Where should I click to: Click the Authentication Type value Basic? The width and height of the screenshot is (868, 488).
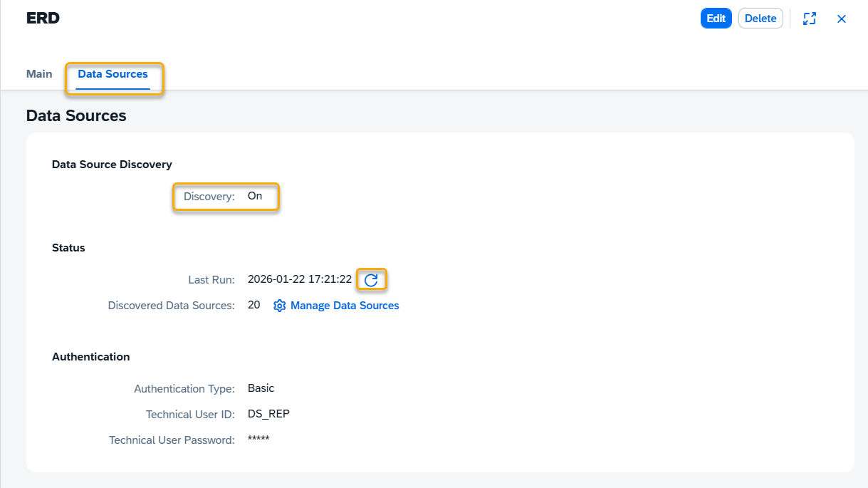coord(261,388)
